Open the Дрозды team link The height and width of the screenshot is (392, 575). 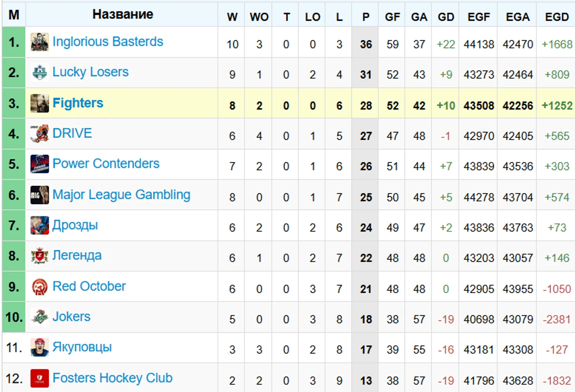75,225
